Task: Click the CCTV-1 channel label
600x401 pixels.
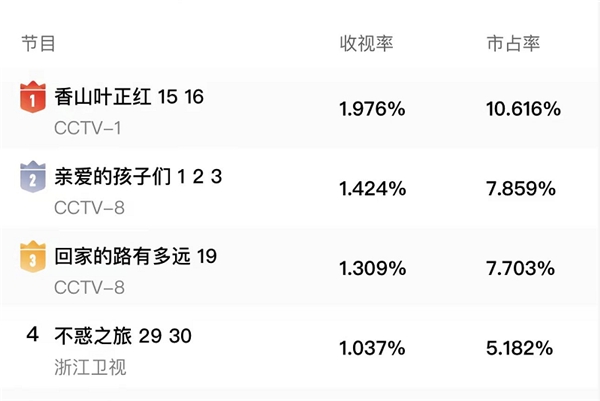Action: point(88,128)
